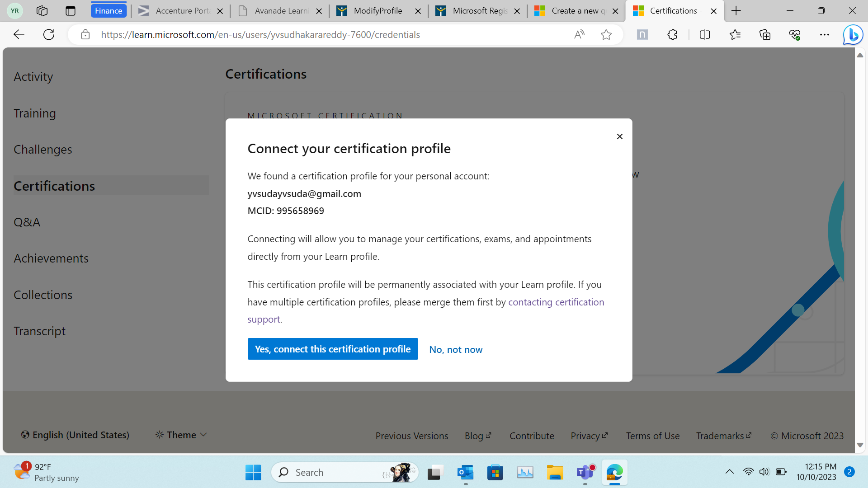Open tab actions menu icon
Screen dimensions: 868x488
point(71,11)
